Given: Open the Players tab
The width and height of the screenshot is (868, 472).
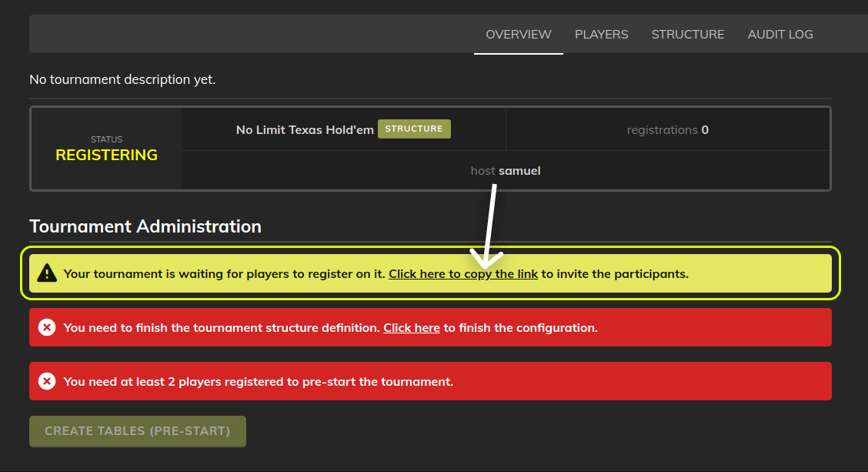Looking at the screenshot, I should pos(601,35).
